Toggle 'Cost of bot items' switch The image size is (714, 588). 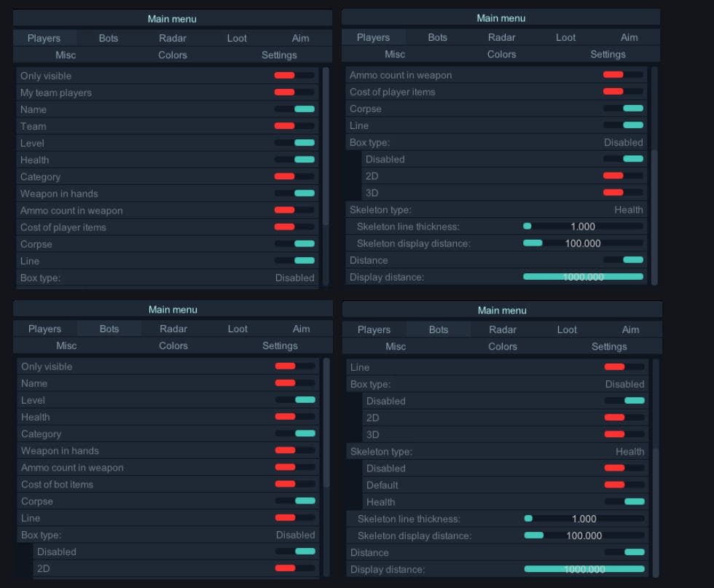tap(294, 485)
